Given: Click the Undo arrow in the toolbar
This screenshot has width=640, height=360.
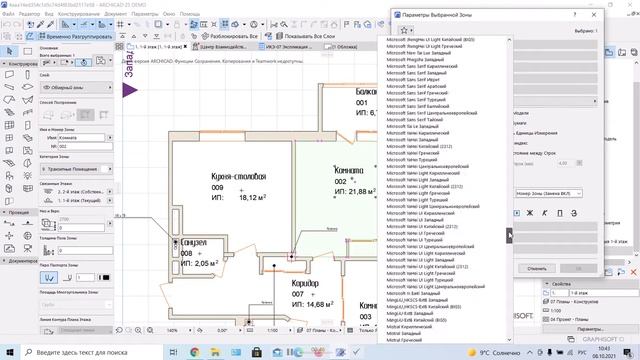Looking at the screenshot, I should coord(7,24).
